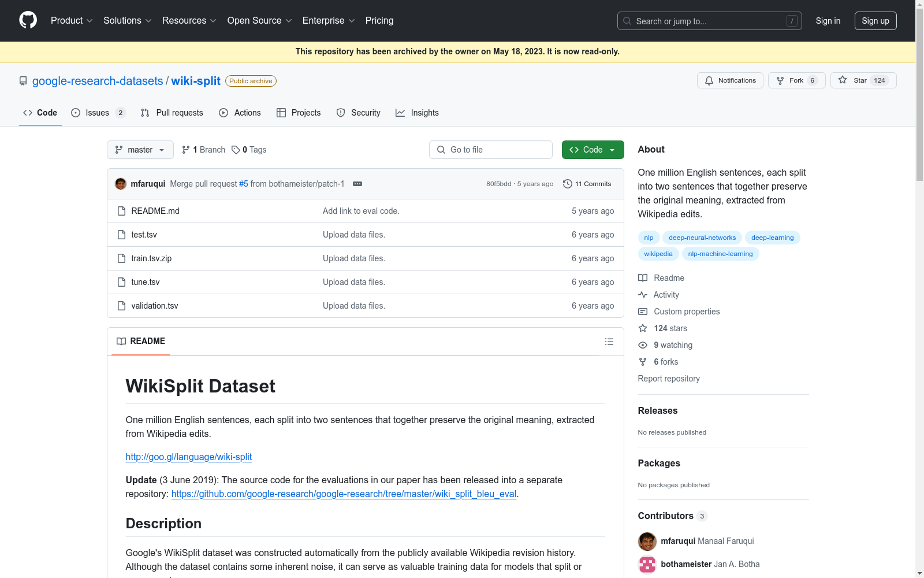Image resolution: width=924 pixels, height=578 pixels.
Task: Expand the Open Source menu
Action: click(x=259, y=20)
